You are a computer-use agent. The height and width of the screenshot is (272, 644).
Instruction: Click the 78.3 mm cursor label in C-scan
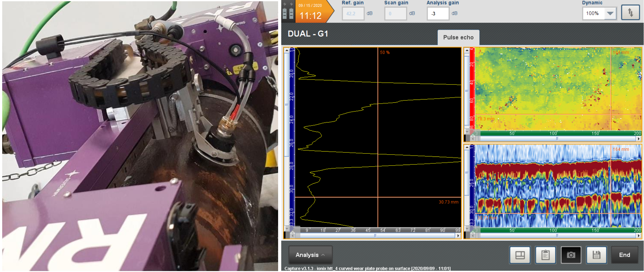(x=486, y=119)
